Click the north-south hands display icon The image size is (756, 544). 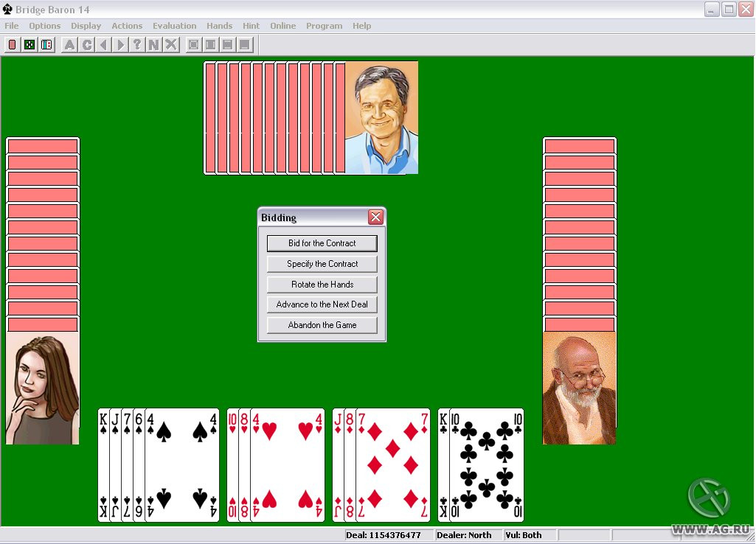click(x=228, y=45)
